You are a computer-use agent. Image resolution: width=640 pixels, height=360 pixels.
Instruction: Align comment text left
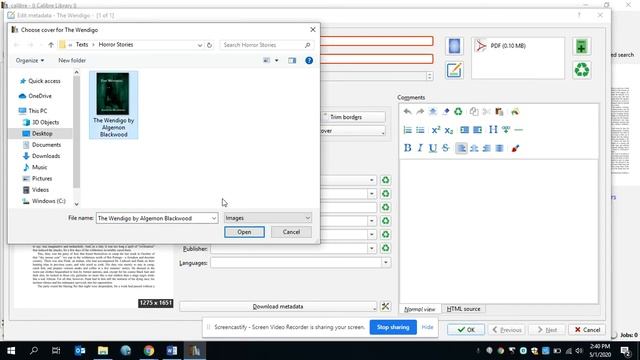point(461,148)
